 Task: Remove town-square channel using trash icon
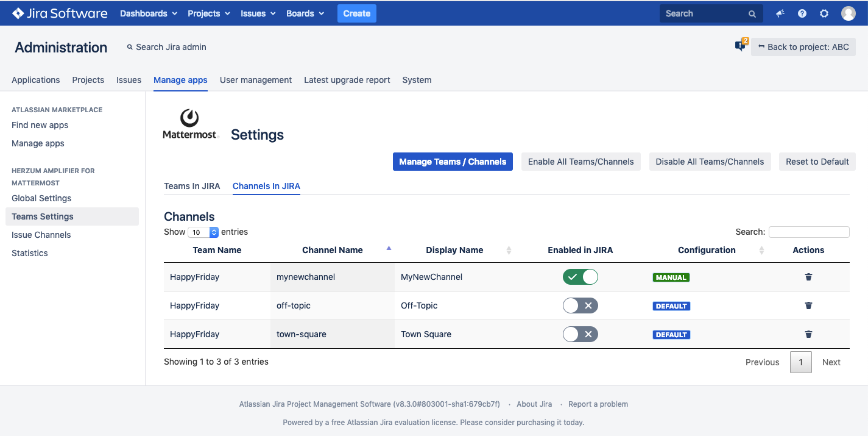pyautogui.click(x=808, y=334)
